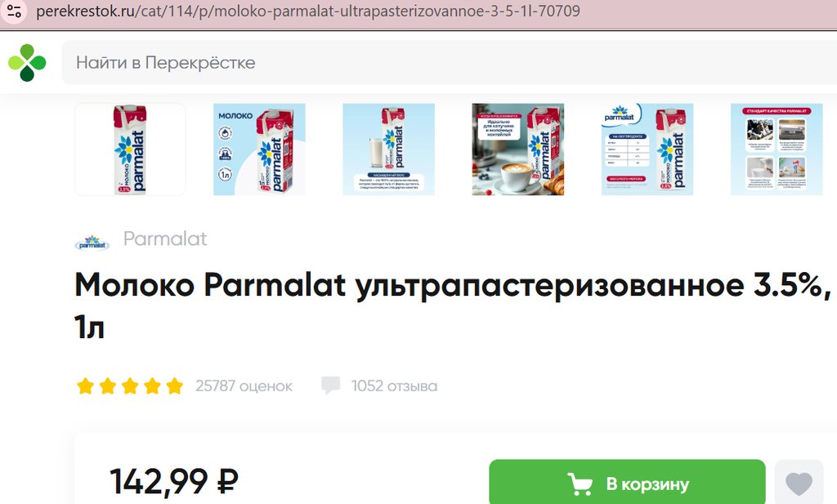Open the Parmalat brand link
Image resolution: width=837 pixels, height=504 pixels.
point(165,239)
